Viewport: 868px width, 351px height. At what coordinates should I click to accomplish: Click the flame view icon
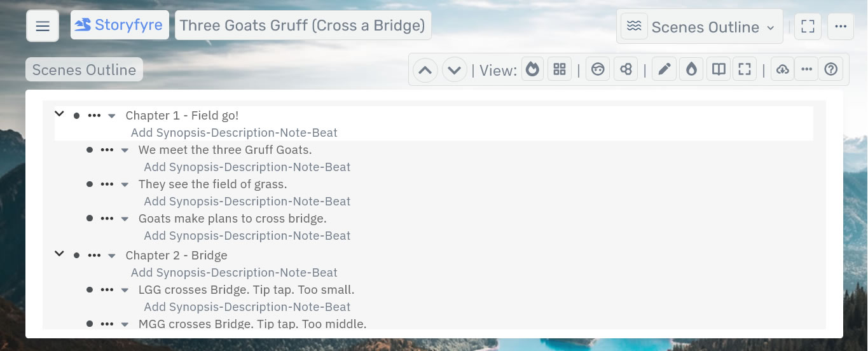533,69
